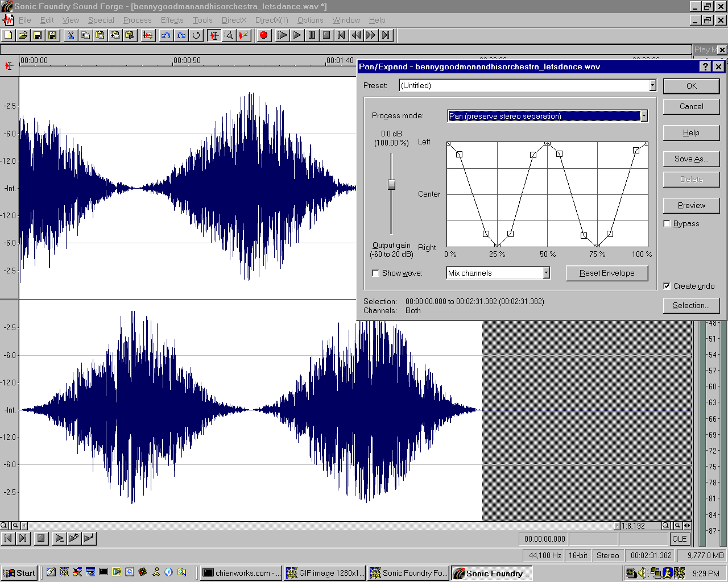728x582 pixels.
Task: Click the Cut scissors icon
Action: pyautogui.click(x=71, y=35)
